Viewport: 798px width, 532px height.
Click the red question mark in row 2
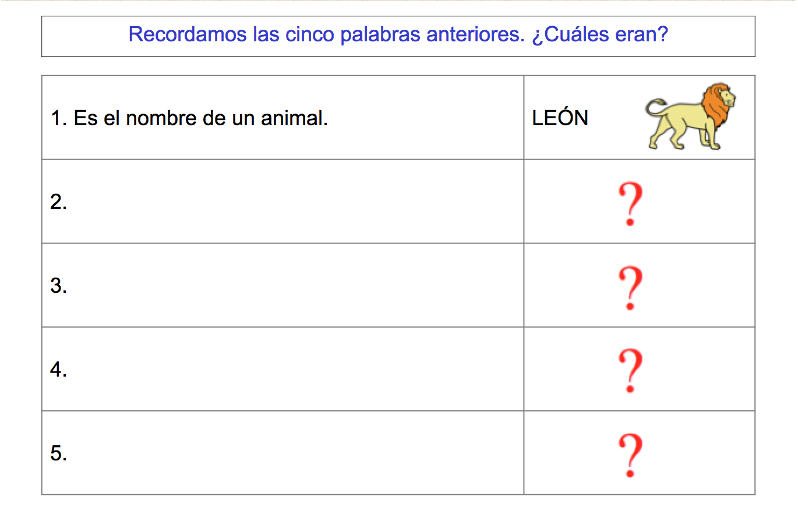[x=630, y=203]
